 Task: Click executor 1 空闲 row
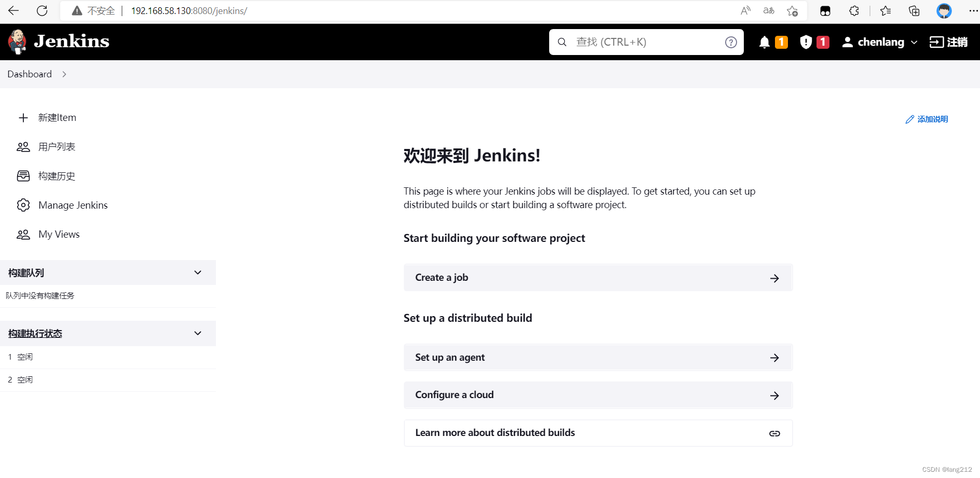point(108,357)
